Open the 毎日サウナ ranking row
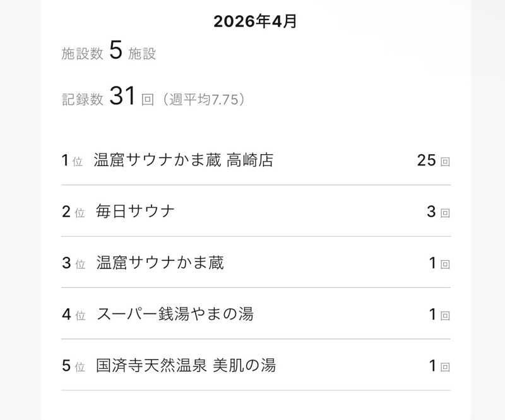Screen dimensions: 505x420 click(x=256, y=212)
